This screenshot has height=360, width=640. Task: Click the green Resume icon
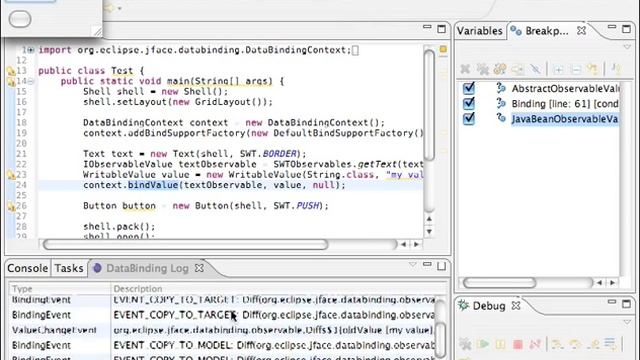[x=483, y=344]
